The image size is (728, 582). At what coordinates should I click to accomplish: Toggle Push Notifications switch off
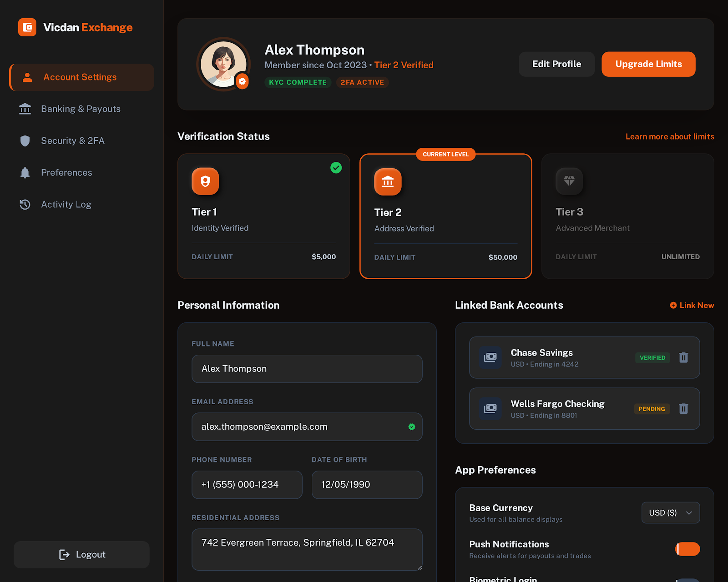coord(687,549)
